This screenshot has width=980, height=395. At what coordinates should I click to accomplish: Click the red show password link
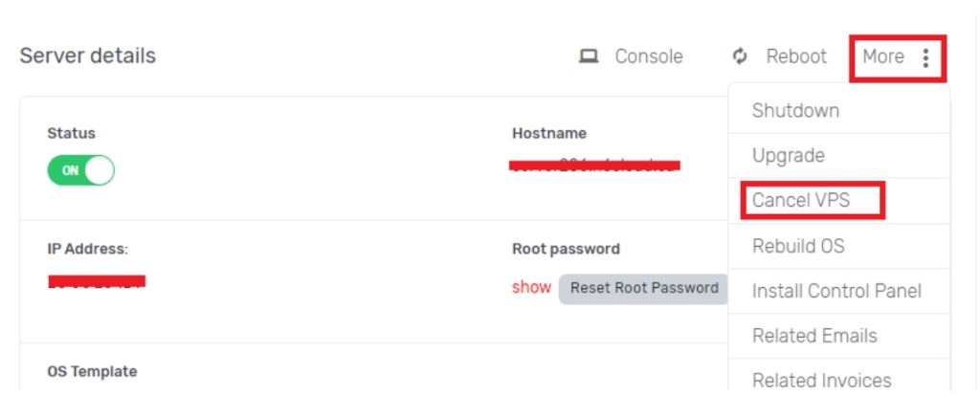(x=531, y=287)
